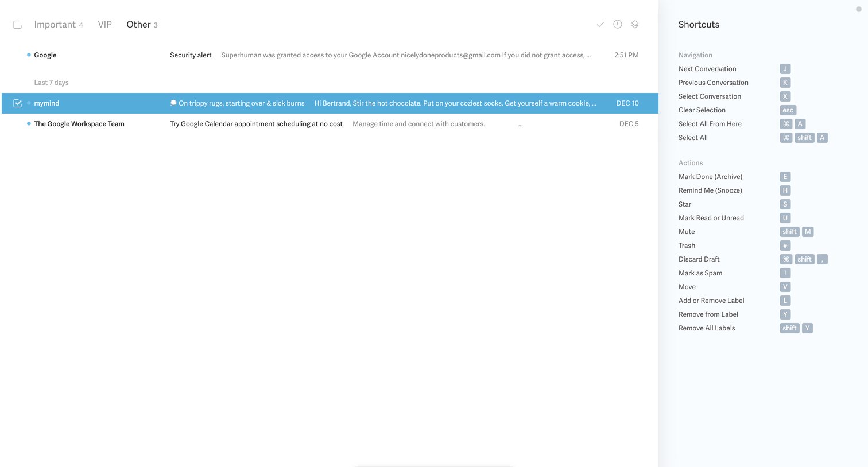Open the Google Security alert email
Image resolution: width=868 pixels, height=467 pixels.
click(x=330, y=55)
